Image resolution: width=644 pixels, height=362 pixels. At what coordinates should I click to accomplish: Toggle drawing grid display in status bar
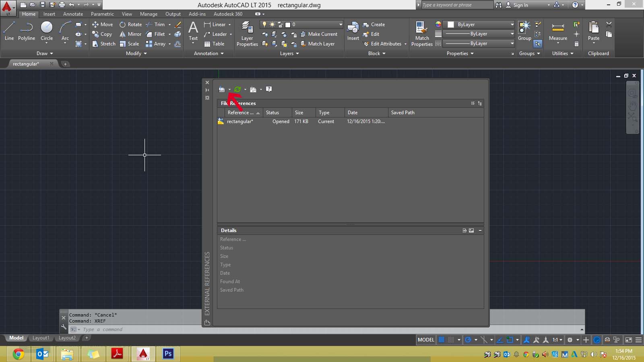point(441,340)
